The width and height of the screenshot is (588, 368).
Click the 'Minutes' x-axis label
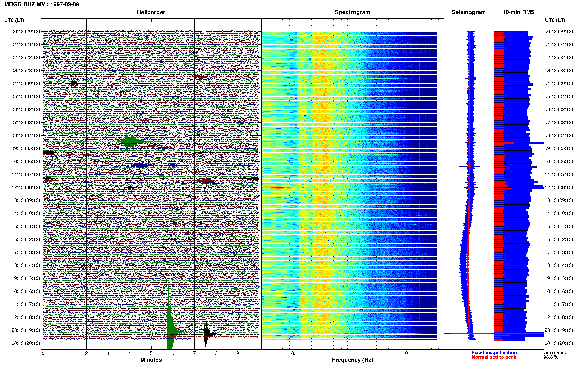[x=151, y=360]
